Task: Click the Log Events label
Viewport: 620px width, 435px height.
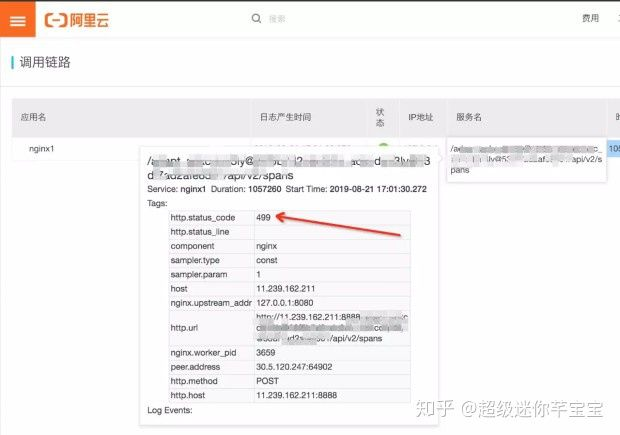Action: click(x=170, y=410)
